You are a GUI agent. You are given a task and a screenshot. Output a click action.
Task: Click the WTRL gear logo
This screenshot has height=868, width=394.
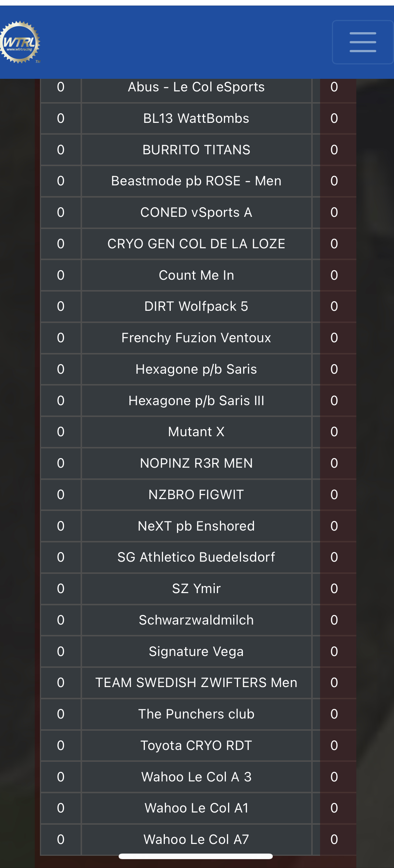[20, 42]
